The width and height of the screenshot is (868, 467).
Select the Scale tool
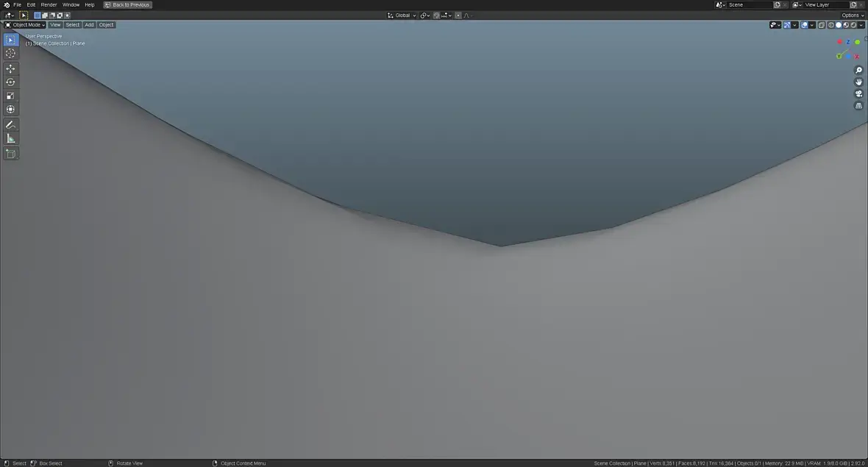coord(10,96)
